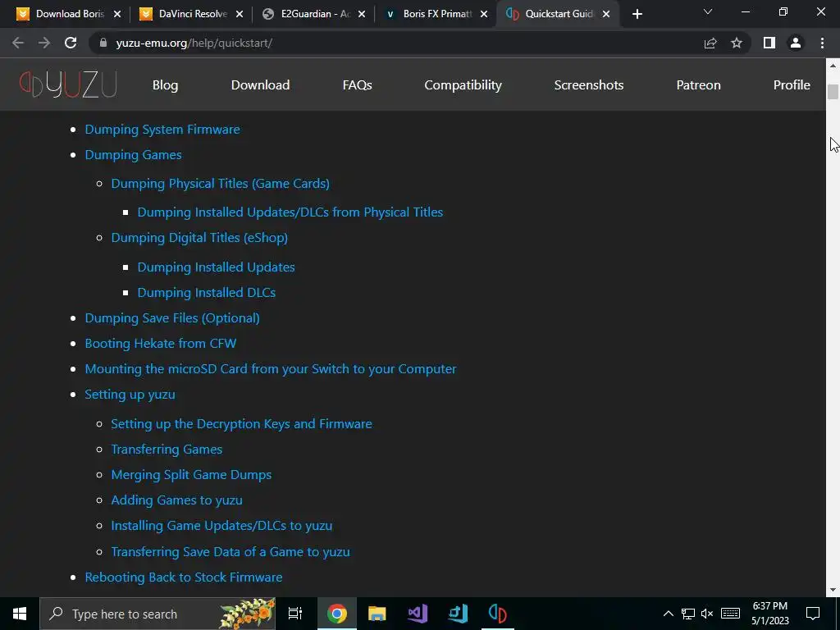Open Dumping Save Files (Optional) link
Screen dimensions: 840x630
(x=172, y=317)
